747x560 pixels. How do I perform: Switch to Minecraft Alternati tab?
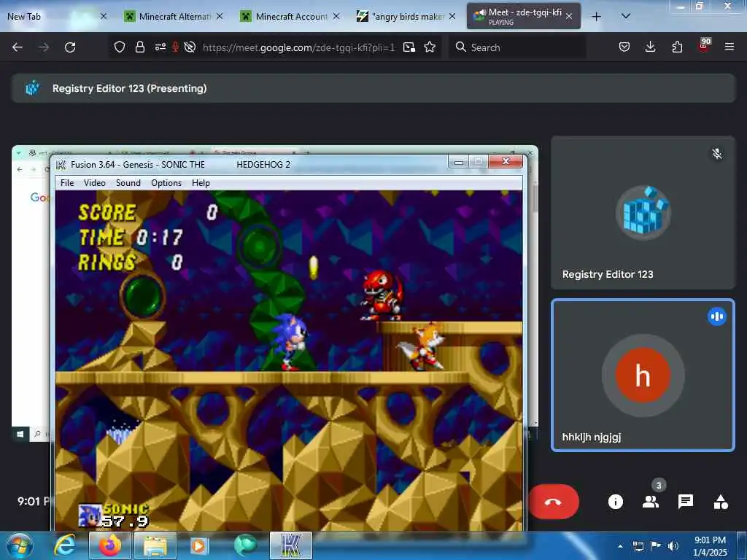(x=174, y=16)
